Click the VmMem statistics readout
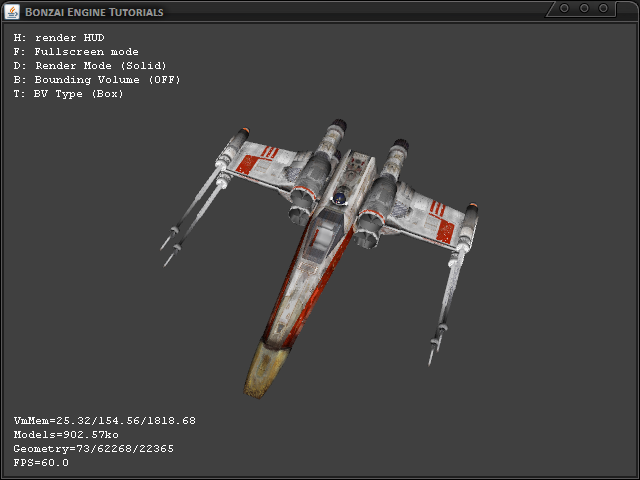Image resolution: width=640 pixels, height=480 pixels. tap(104, 421)
